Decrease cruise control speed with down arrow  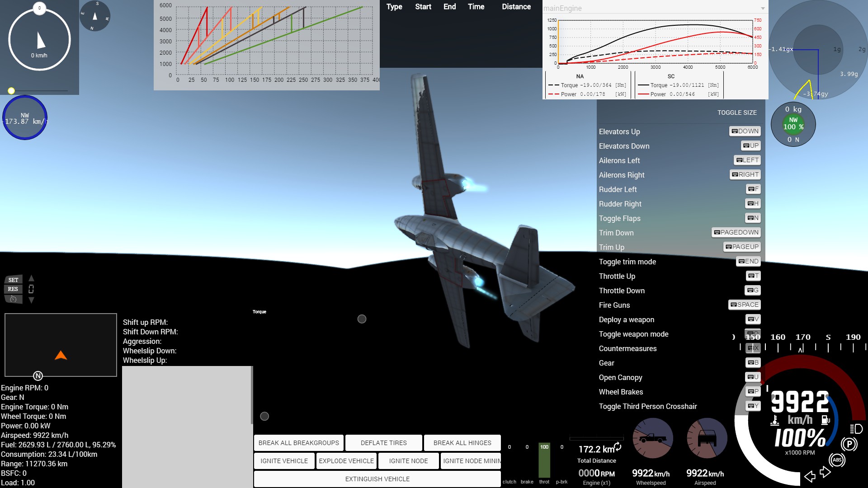point(31,300)
